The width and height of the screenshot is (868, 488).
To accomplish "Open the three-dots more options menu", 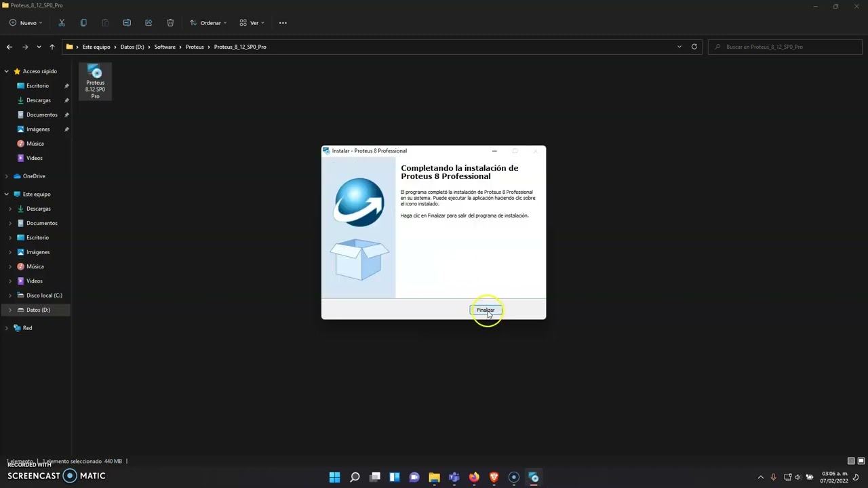I will 283,23.
